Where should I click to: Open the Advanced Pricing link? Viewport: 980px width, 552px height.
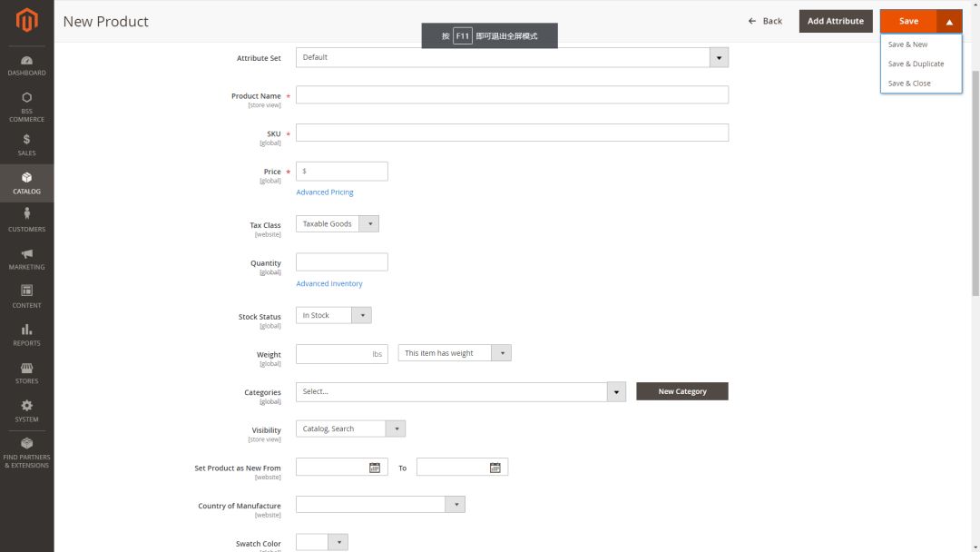click(325, 192)
